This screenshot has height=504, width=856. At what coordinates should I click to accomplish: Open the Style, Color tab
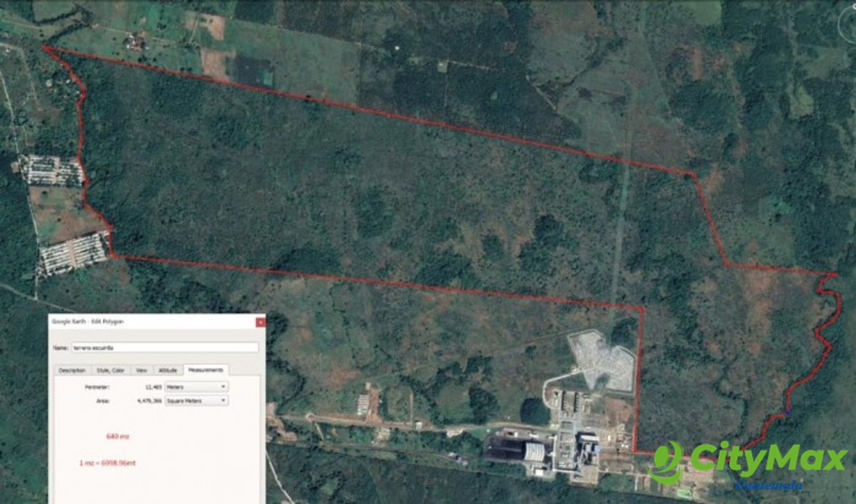pos(111,370)
